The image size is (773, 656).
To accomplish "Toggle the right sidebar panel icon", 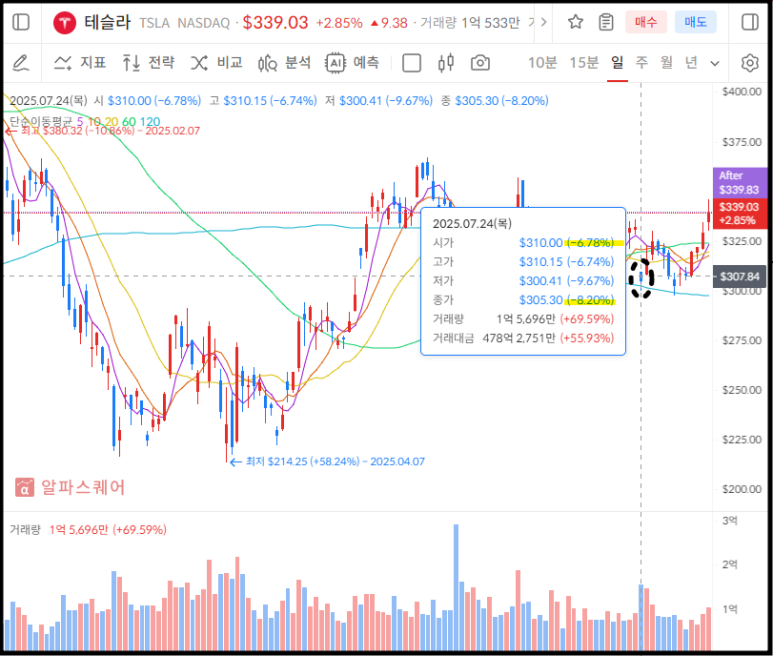I will point(749,22).
